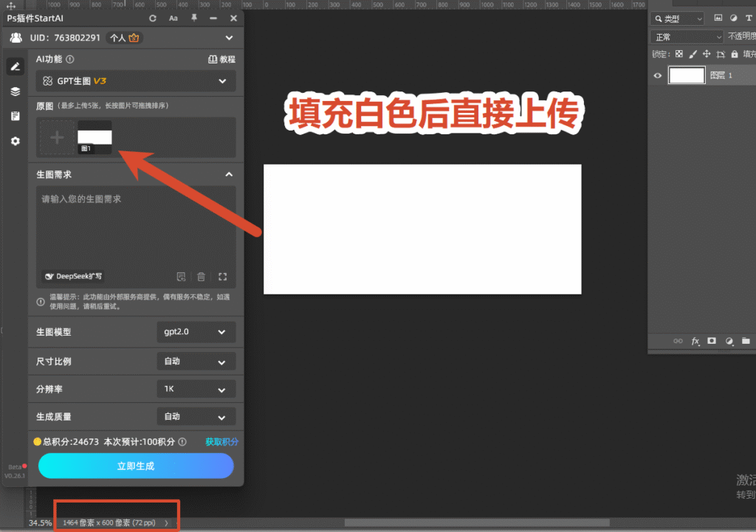The image size is (756, 532).
Task: Open the 分辨率 1K dropdown
Action: click(196, 390)
